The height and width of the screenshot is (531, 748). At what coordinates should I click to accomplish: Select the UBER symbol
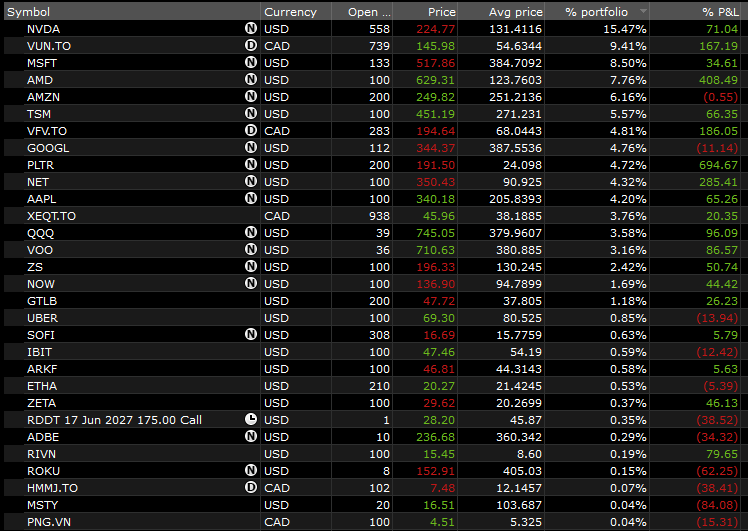point(42,318)
